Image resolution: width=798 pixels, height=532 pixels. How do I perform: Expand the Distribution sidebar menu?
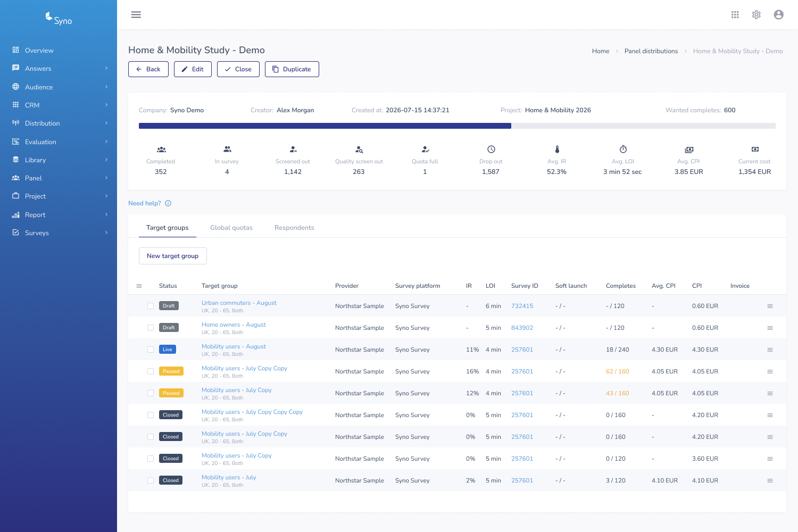pos(59,123)
